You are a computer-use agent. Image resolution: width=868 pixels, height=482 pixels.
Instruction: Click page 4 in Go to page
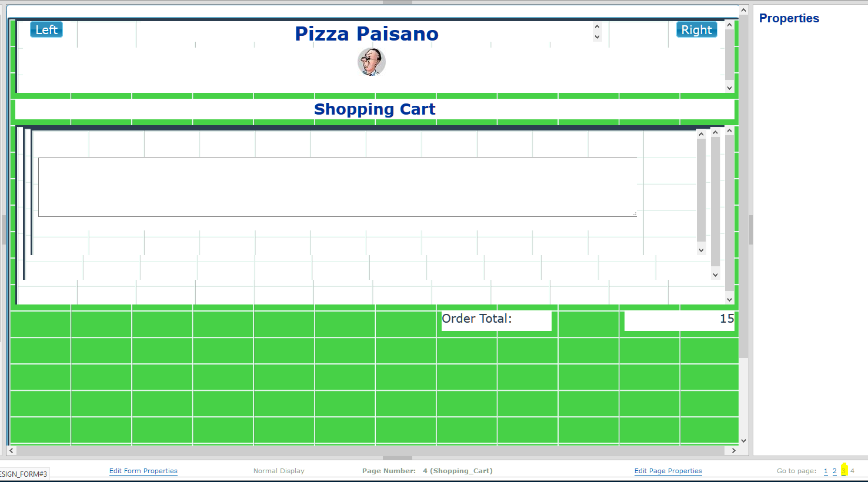click(852, 471)
